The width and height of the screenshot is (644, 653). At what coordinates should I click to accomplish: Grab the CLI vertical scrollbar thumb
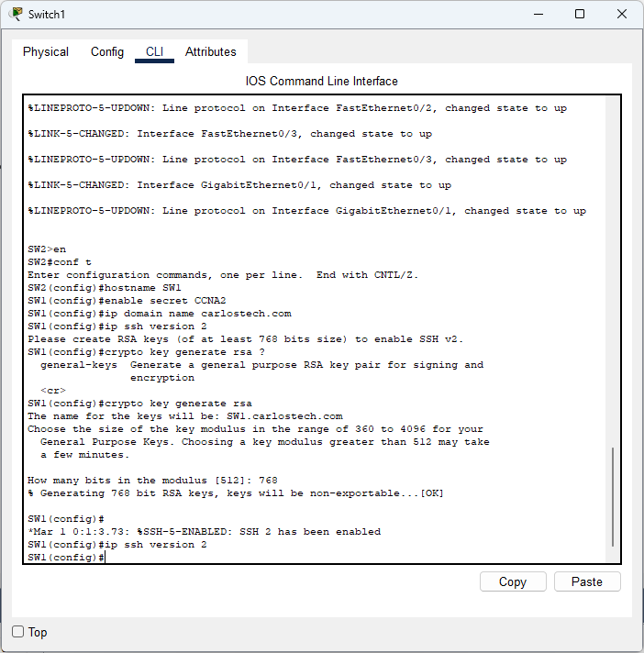click(613, 497)
